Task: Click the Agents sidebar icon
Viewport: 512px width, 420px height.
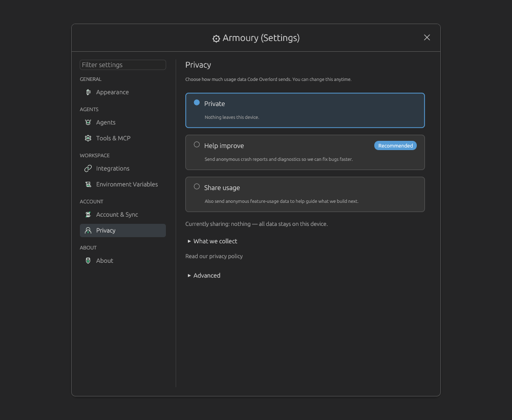Action: [x=88, y=122]
